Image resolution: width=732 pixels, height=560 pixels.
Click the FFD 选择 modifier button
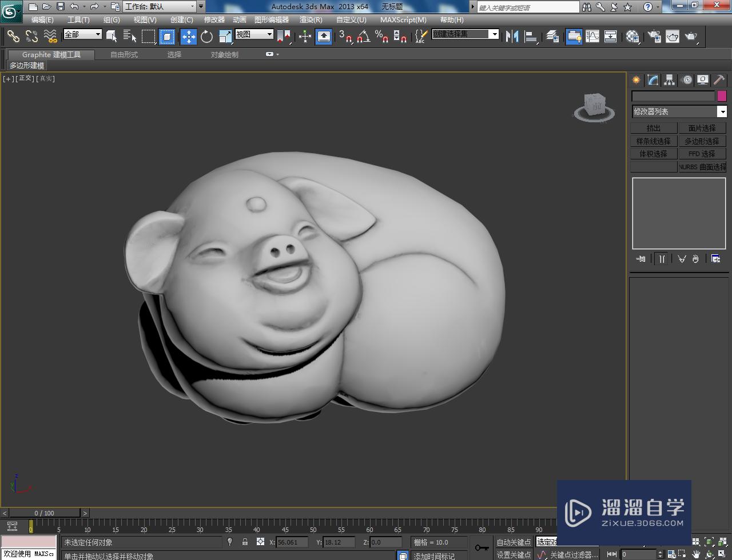702,154
